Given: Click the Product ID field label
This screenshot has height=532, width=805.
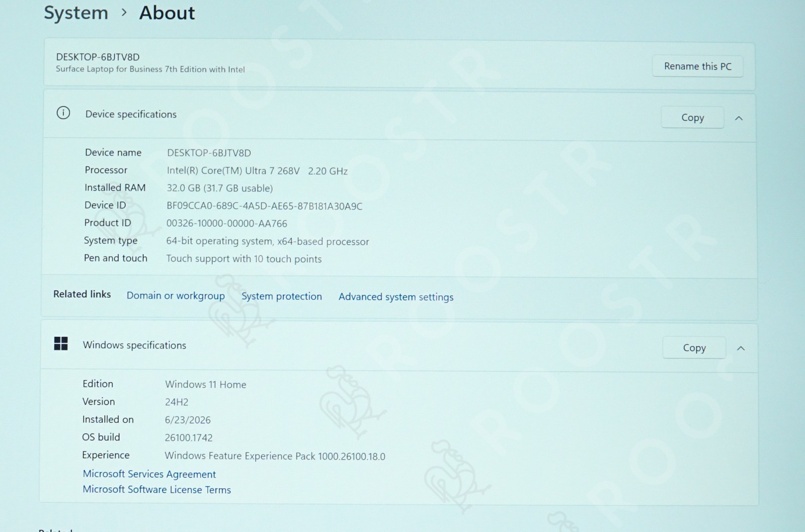Looking at the screenshot, I should click(x=108, y=223).
